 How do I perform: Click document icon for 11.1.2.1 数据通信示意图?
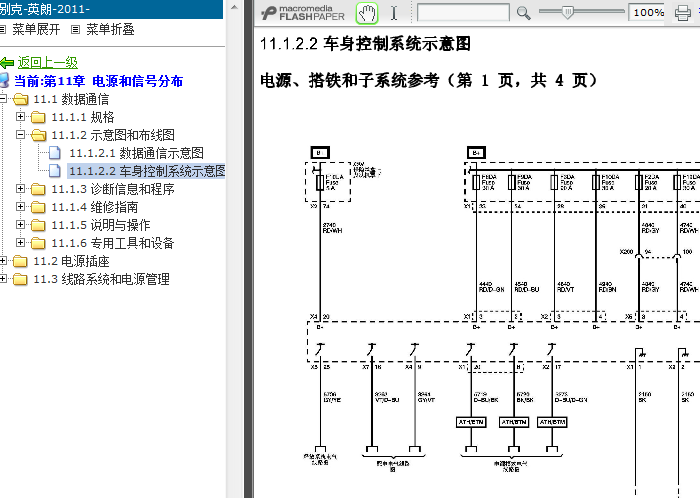(55, 153)
